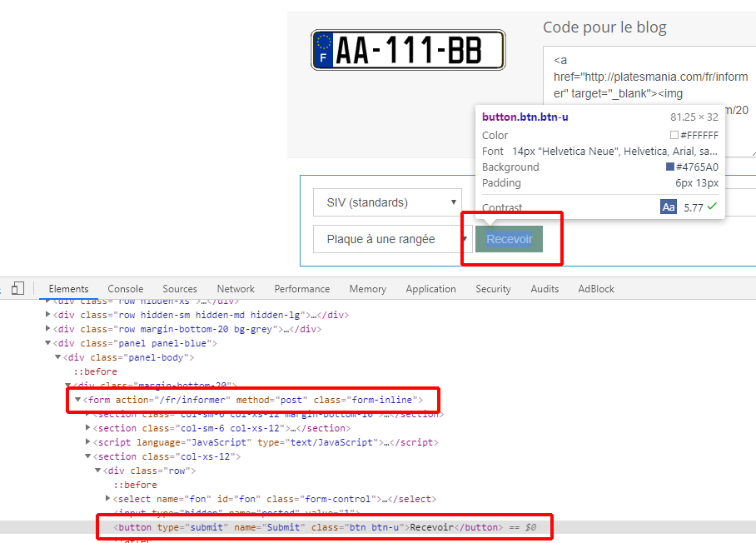Expand the JavaScript script element node
Viewport: 756px width, 543px height.
tap(88, 442)
